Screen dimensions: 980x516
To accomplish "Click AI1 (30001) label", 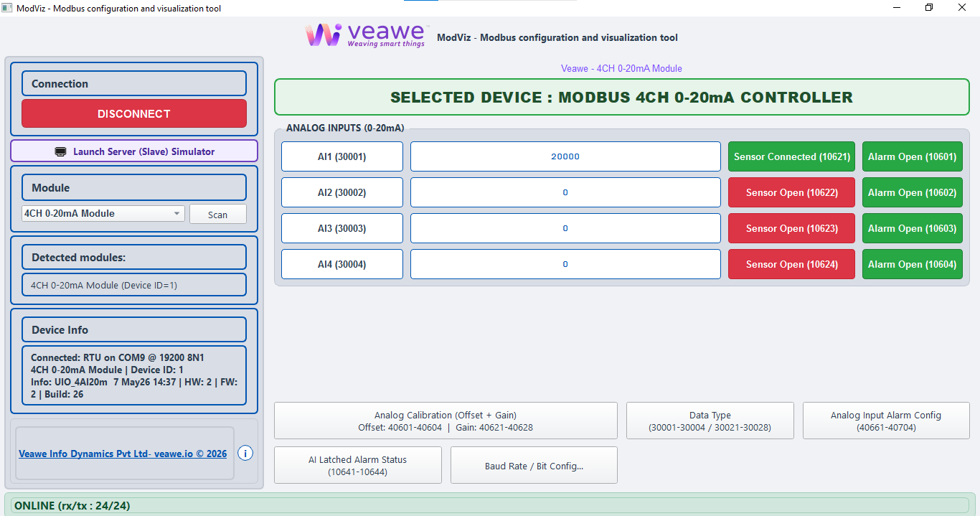I will tap(342, 156).
